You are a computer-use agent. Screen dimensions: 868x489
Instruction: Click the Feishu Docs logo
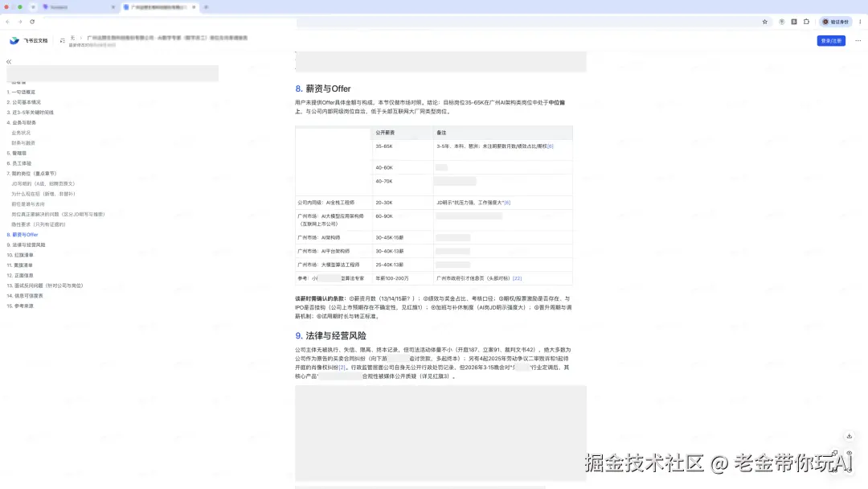coord(28,40)
